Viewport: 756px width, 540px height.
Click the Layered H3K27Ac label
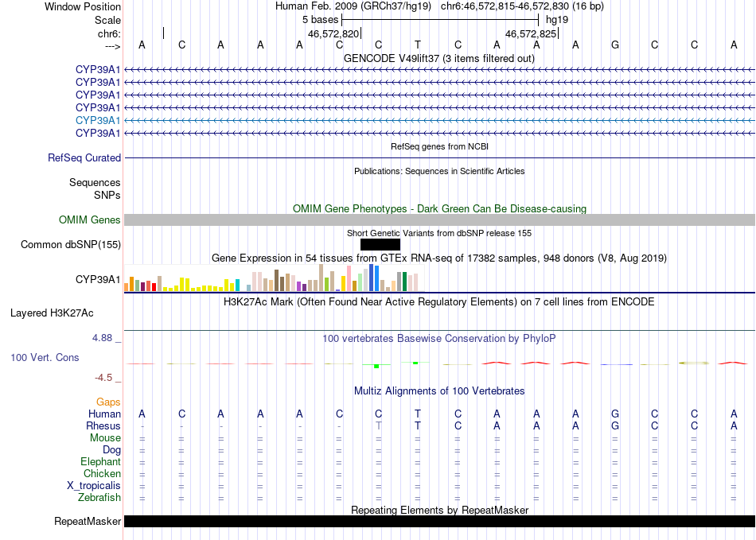(52, 313)
